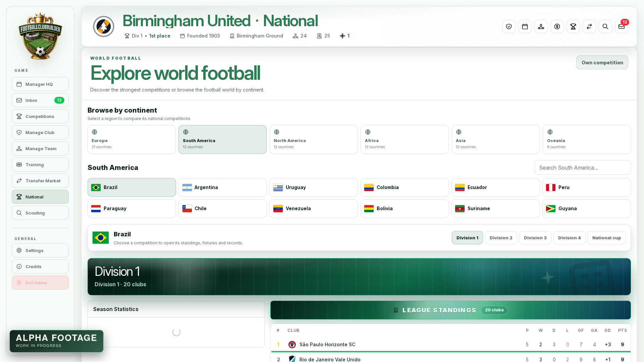
Task: Go to Competitions in sidebar
Action: [x=40, y=116]
